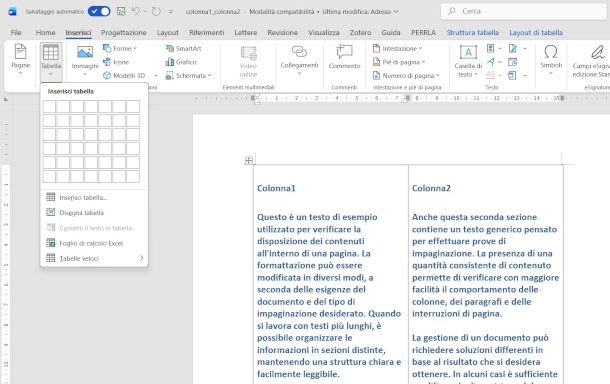Insert date and time icon in Testo group

pyautogui.click(x=513, y=62)
